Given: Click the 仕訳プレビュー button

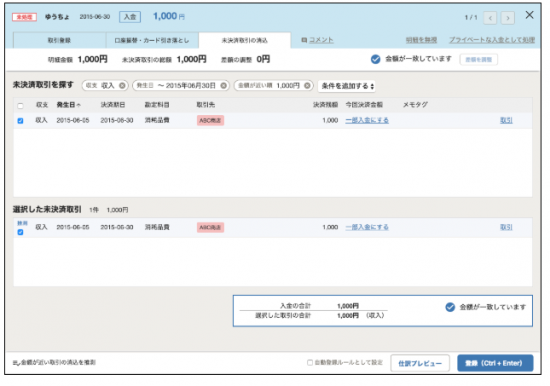Looking at the screenshot, I should 420,364.
